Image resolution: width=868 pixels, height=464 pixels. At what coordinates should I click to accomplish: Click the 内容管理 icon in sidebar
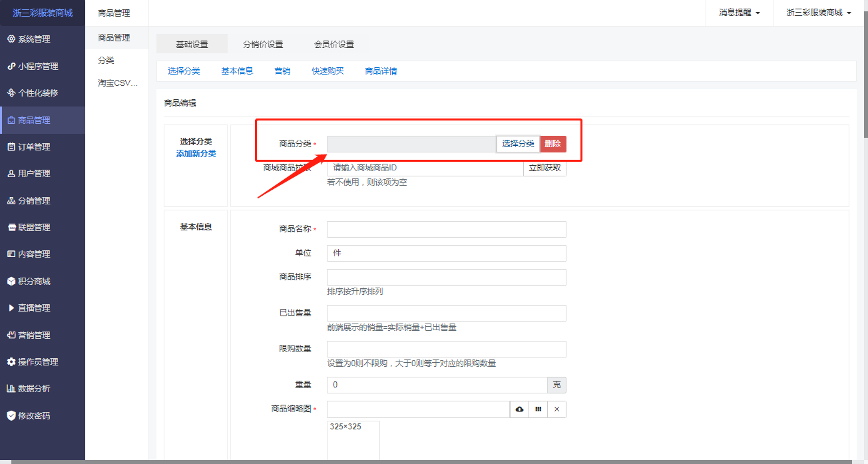coord(11,254)
